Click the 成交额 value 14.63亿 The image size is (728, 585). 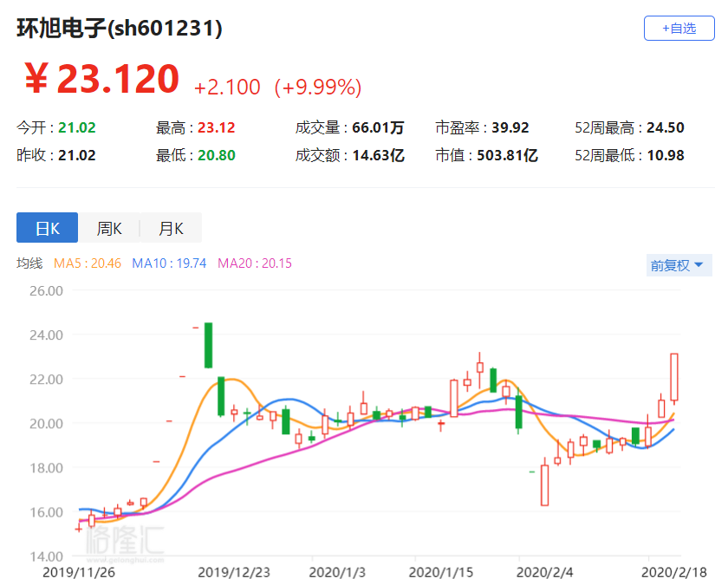(x=379, y=155)
